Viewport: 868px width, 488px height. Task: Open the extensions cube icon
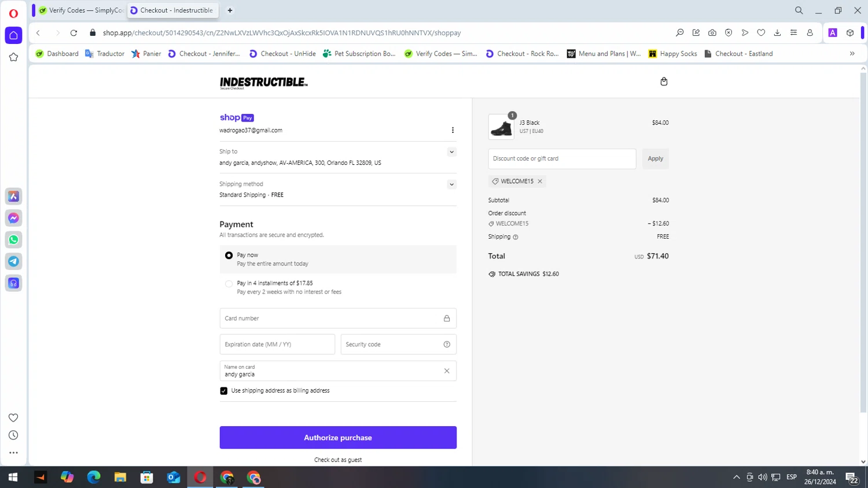click(x=850, y=33)
